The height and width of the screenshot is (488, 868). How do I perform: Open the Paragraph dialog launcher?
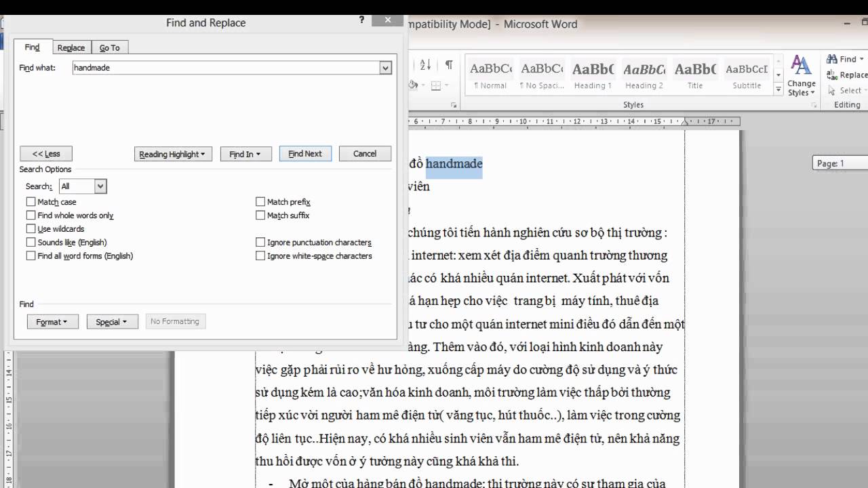[x=453, y=105]
